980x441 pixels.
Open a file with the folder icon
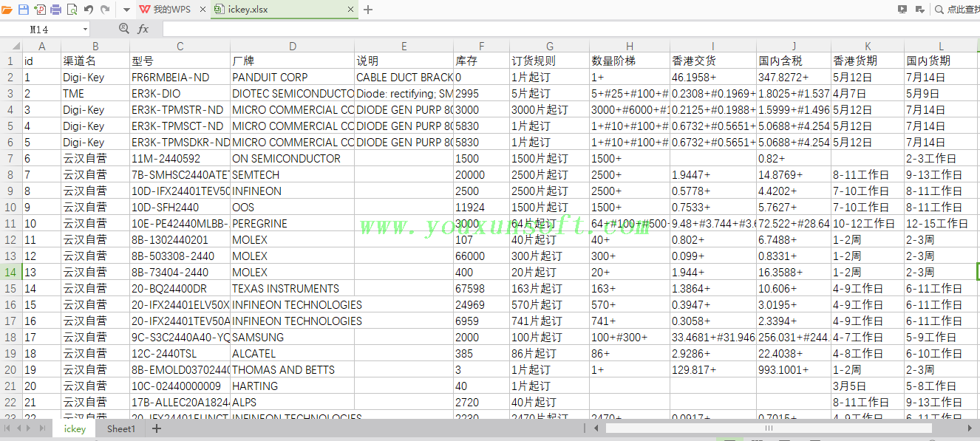pos(7,10)
